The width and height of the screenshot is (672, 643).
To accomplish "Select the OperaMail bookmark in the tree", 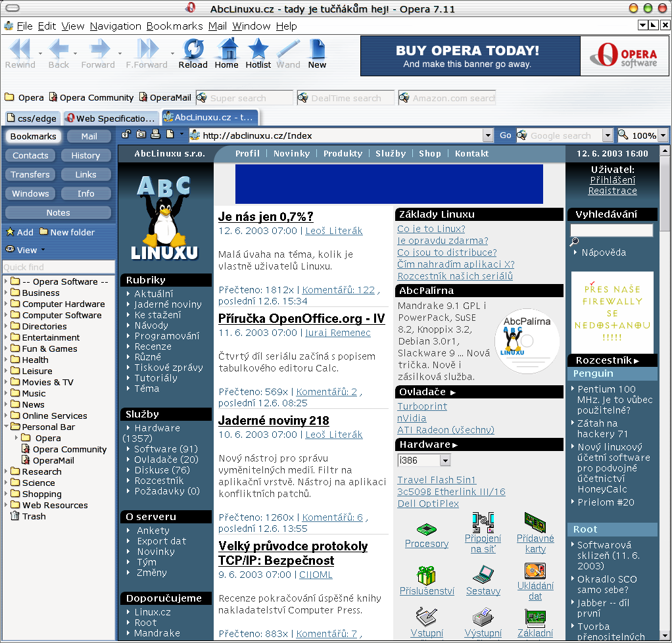I will 53,460.
